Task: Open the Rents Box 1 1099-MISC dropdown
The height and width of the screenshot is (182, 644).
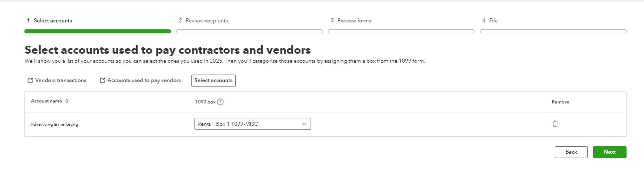Action: click(x=252, y=124)
